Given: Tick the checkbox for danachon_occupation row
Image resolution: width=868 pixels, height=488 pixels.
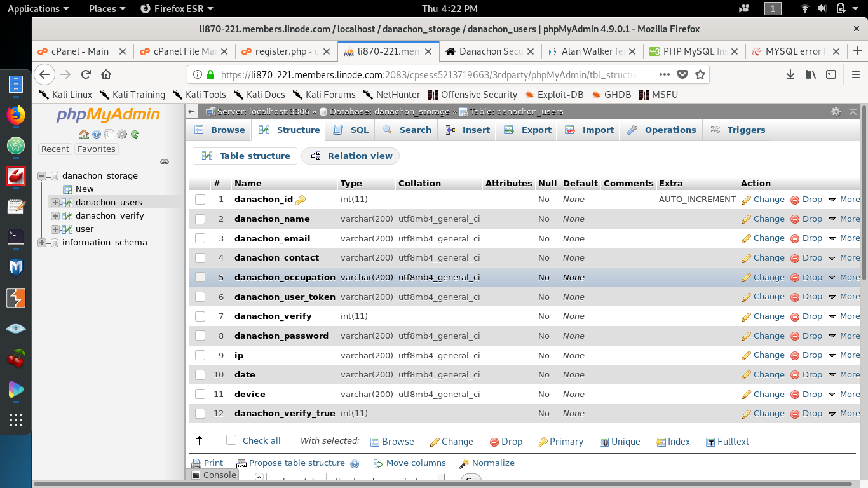Looking at the screenshot, I should pyautogui.click(x=200, y=277).
